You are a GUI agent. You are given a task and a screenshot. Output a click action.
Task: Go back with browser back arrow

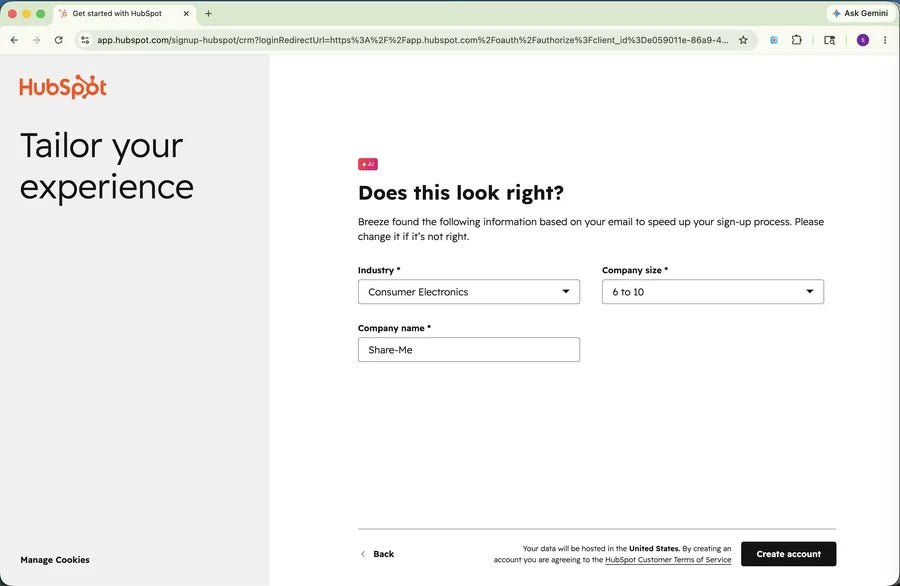(x=14, y=40)
